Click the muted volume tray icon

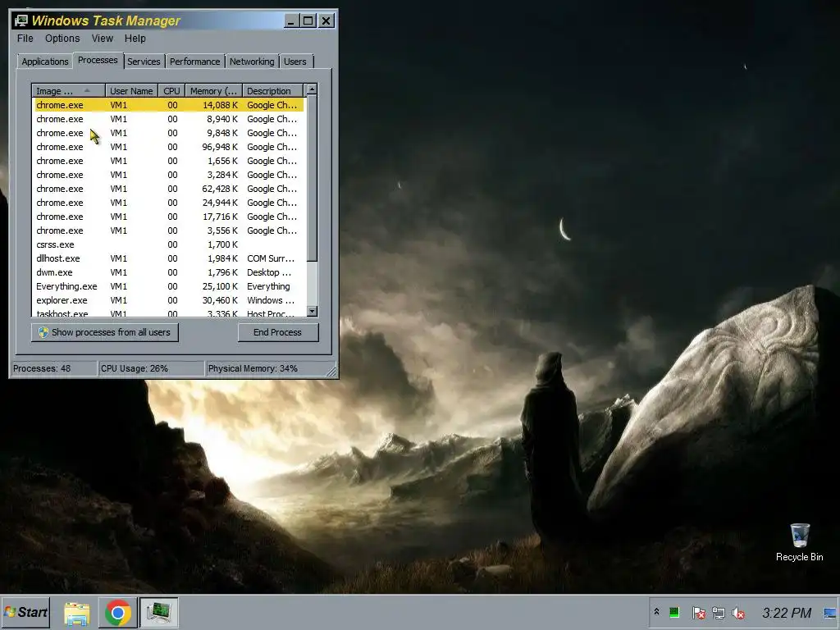point(738,612)
